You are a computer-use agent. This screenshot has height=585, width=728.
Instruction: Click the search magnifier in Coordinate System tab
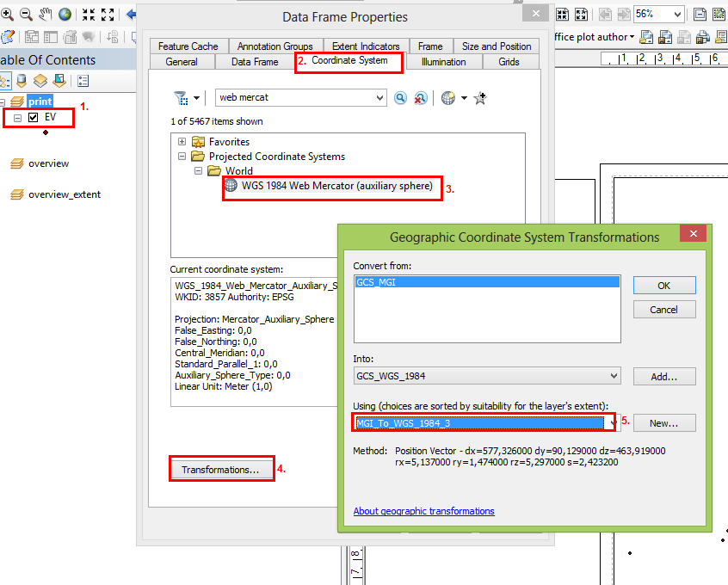pyautogui.click(x=400, y=97)
